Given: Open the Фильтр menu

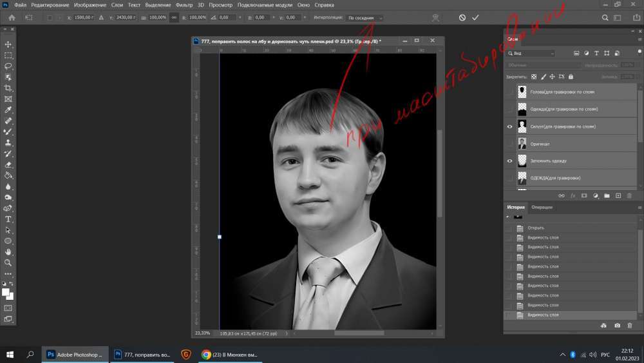Looking at the screenshot, I should 184,5.
